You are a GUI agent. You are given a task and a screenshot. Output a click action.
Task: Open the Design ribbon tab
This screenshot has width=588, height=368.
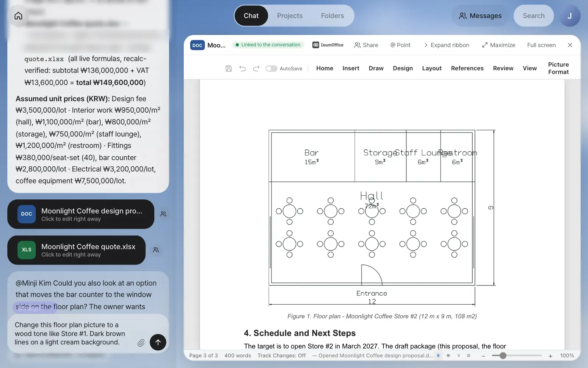[x=403, y=68]
